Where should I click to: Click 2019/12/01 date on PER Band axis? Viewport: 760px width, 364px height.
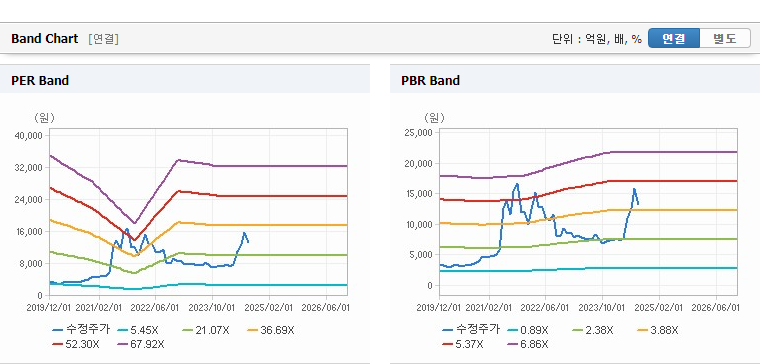[x=49, y=308]
